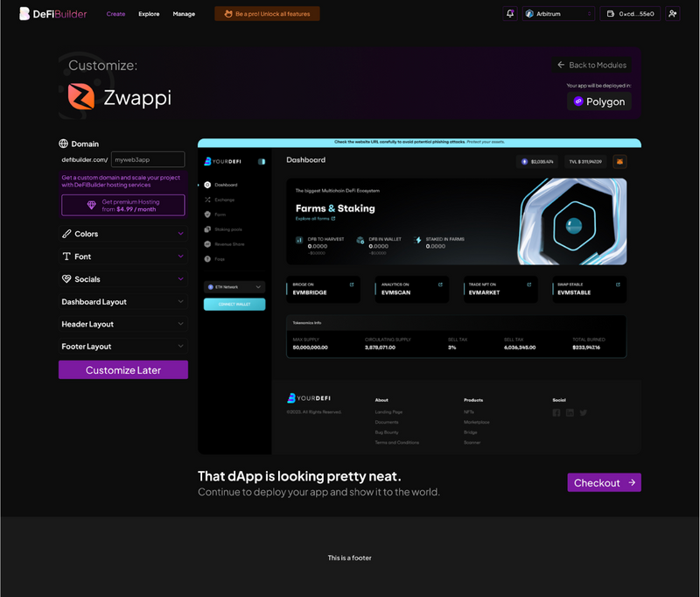Screen dimensions: 700x597
Task: Toggle the theme switch beside YOURDEFI logo
Action: tap(262, 161)
